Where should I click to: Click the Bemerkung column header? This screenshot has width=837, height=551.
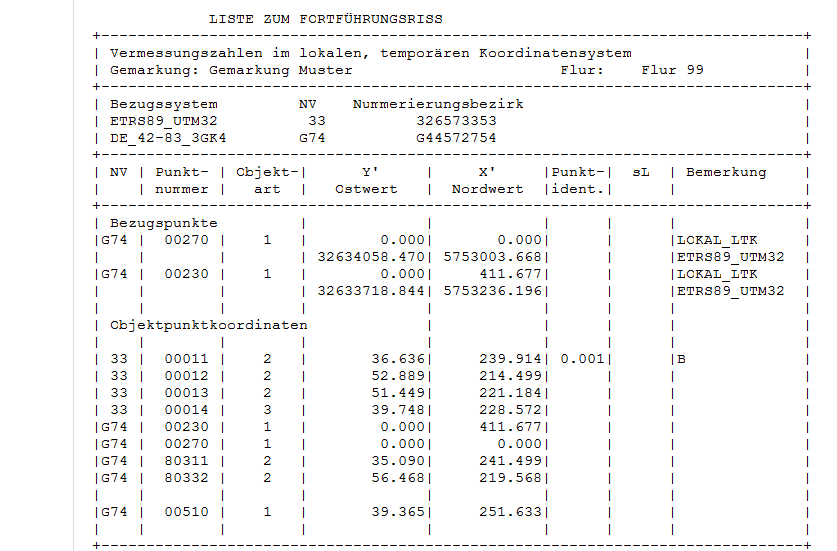(726, 172)
